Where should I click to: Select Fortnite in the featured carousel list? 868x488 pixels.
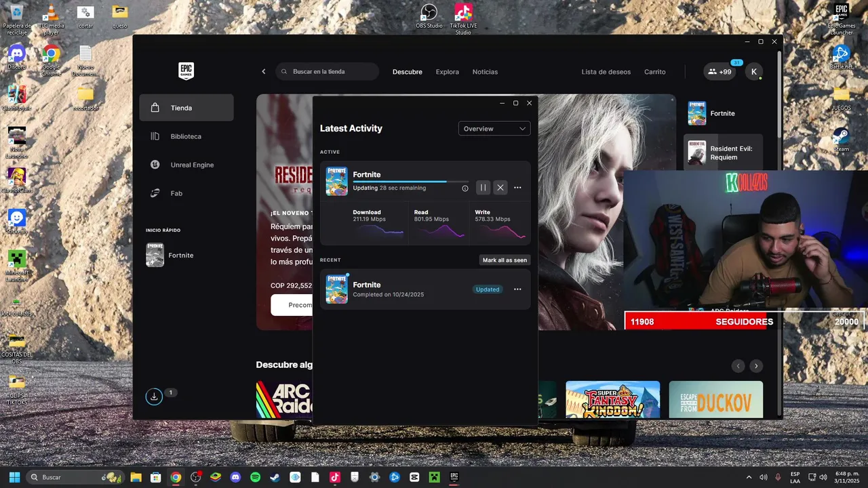[x=724, y=113]
